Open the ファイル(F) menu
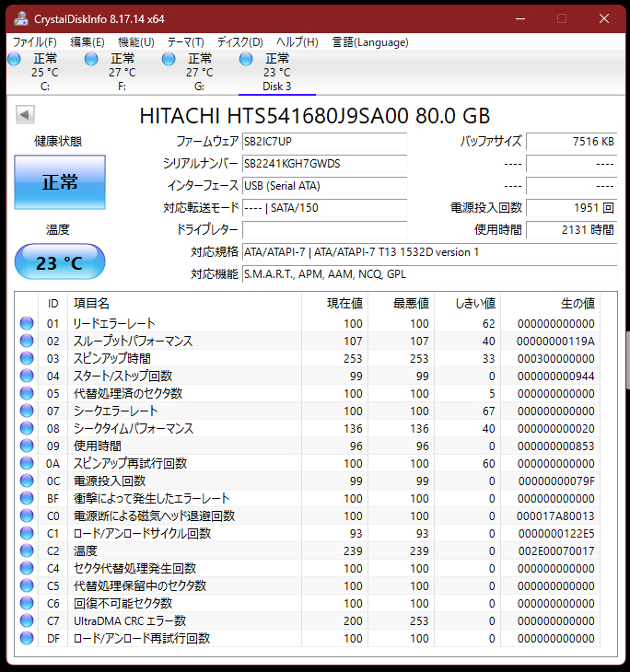The image size is (630, 672). [34, 42]
